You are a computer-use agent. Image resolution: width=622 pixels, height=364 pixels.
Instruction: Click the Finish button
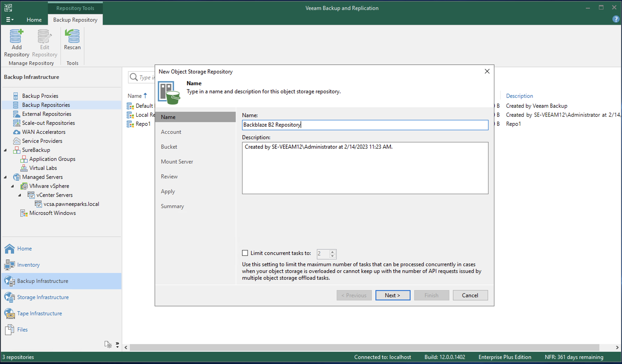tap(431, 295)
